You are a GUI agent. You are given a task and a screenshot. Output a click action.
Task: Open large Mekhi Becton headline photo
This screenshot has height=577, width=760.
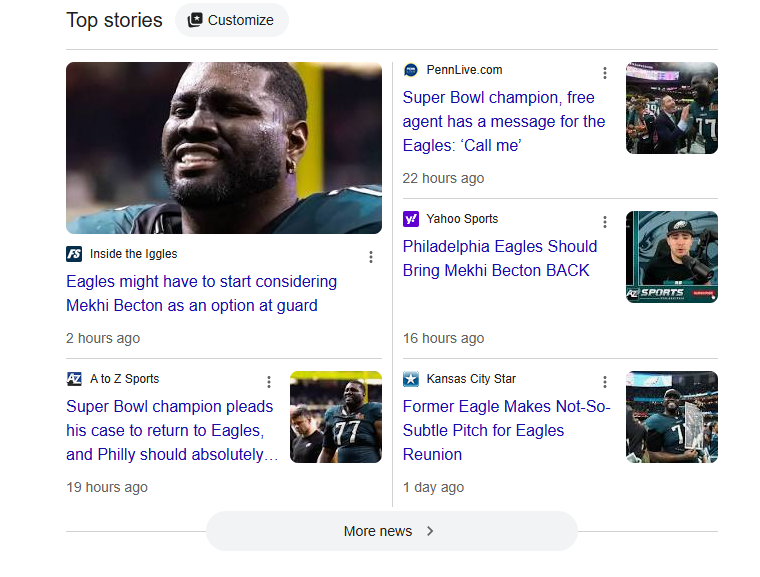pos(224,148)
